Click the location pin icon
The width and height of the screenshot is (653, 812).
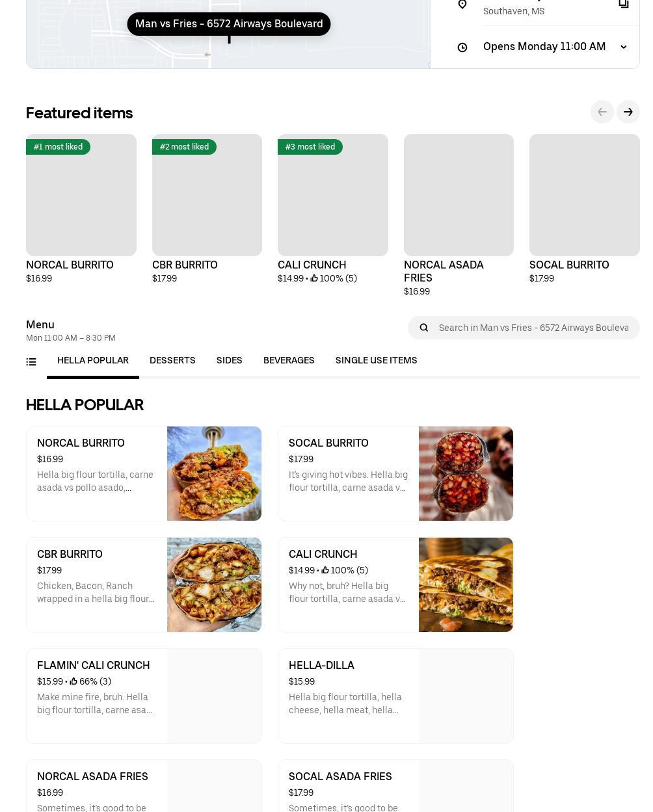pyautogui.click(x=462, y=5)
